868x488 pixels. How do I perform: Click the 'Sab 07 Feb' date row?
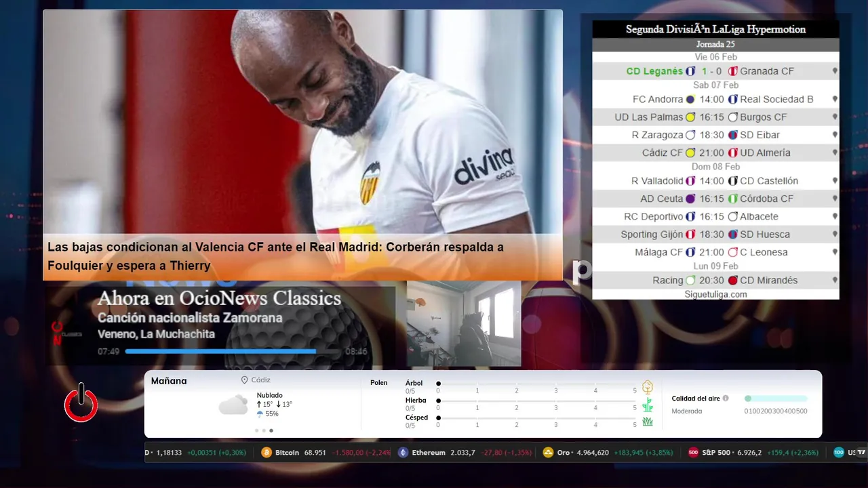[x=715, y=85]
